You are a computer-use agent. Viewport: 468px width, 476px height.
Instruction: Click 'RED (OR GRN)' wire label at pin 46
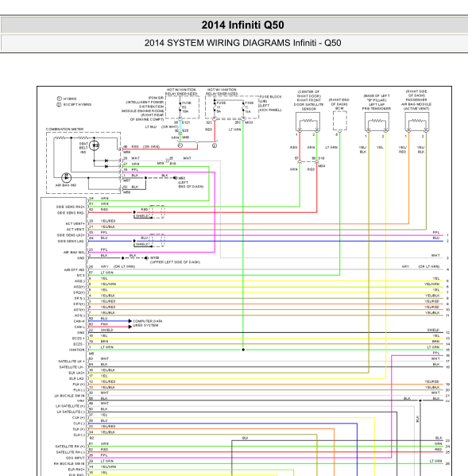[x=145, y=147]
